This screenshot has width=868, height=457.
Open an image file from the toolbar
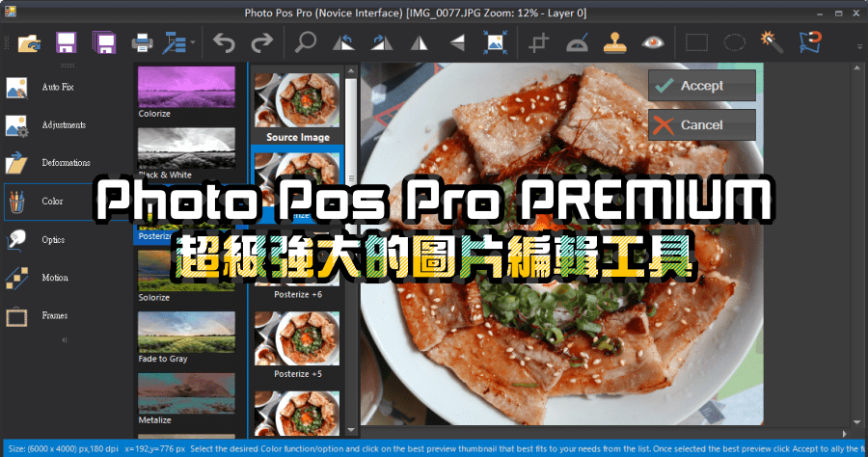[29, 42]
